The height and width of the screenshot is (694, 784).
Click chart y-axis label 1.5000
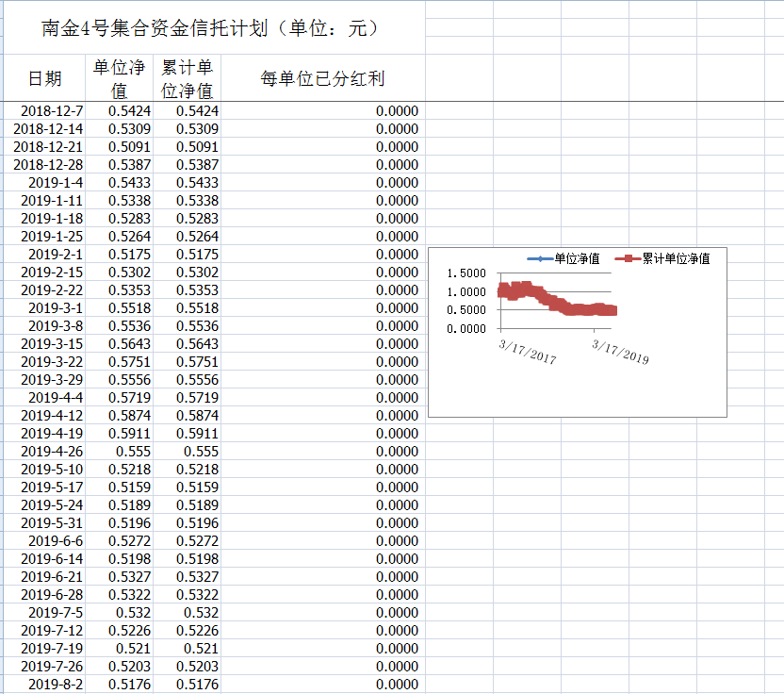tap(466, 273)
